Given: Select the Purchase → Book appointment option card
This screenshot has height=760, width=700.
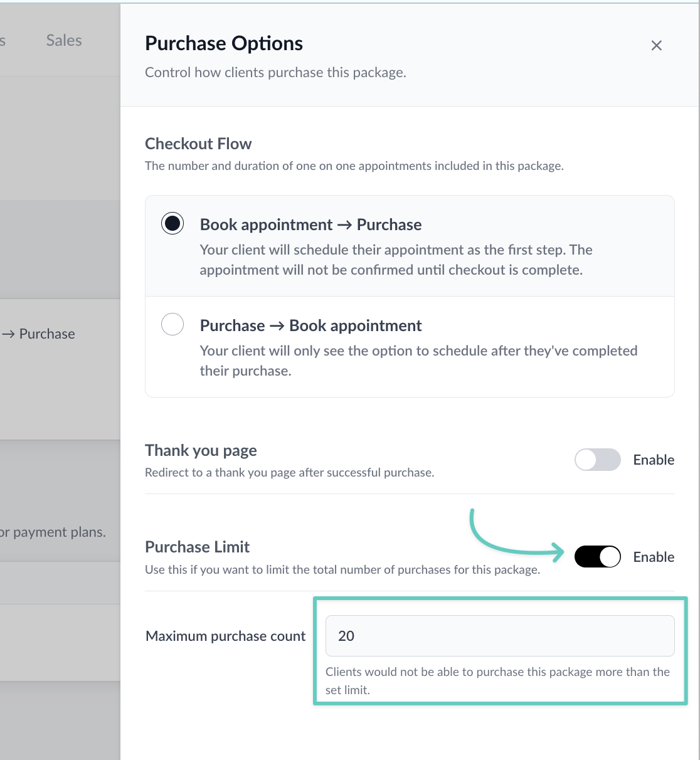Looking at the screenshot, I should 410,347.
